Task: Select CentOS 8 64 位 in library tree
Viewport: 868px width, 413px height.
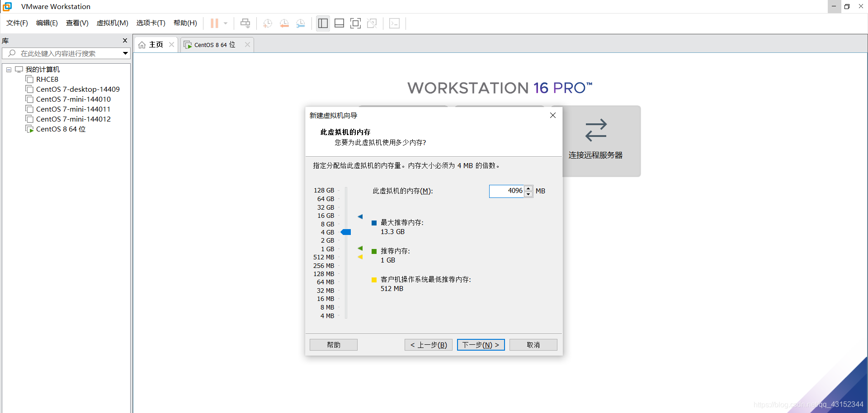Action: tap(61, 129)
